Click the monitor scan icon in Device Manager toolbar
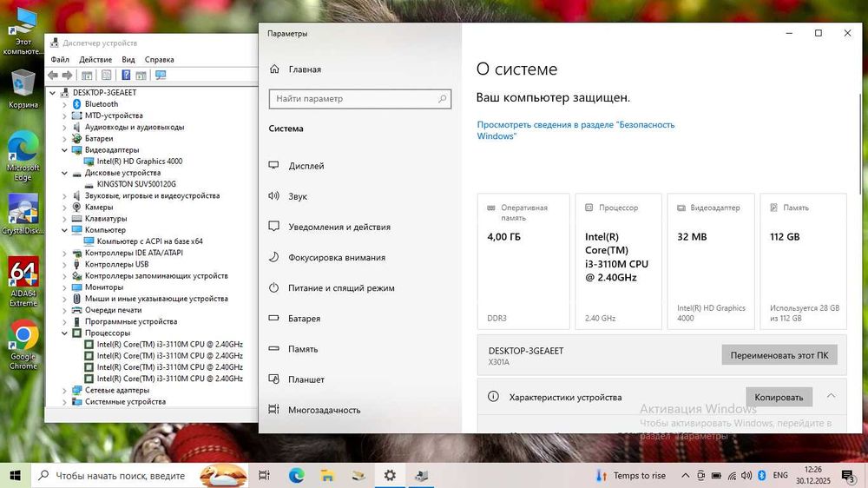The image size is (868, 488). 161,76
